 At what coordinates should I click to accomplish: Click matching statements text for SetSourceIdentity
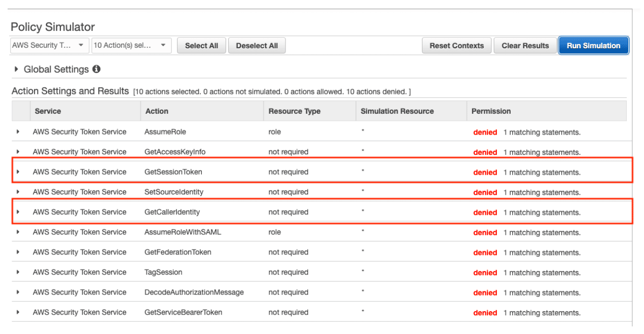(542, 192)
